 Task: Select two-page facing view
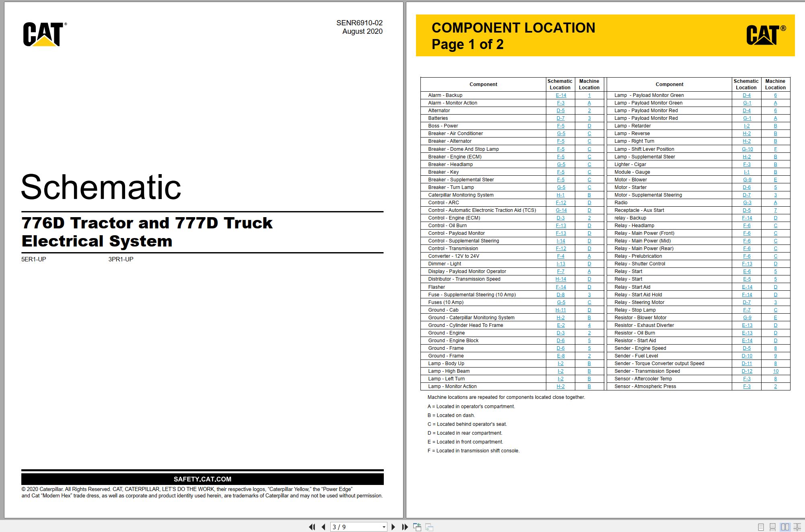(x=785, y=527)
